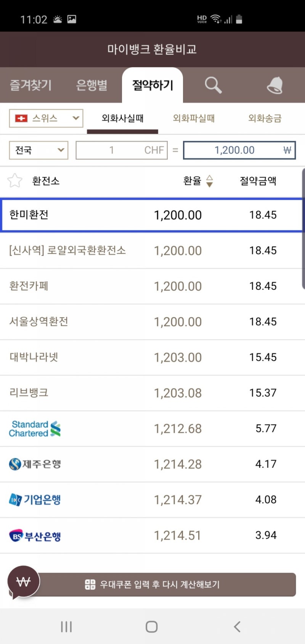This screenshot has width=305, height=644.
Task: Click the won amount input field
Action: coord(239,150)
